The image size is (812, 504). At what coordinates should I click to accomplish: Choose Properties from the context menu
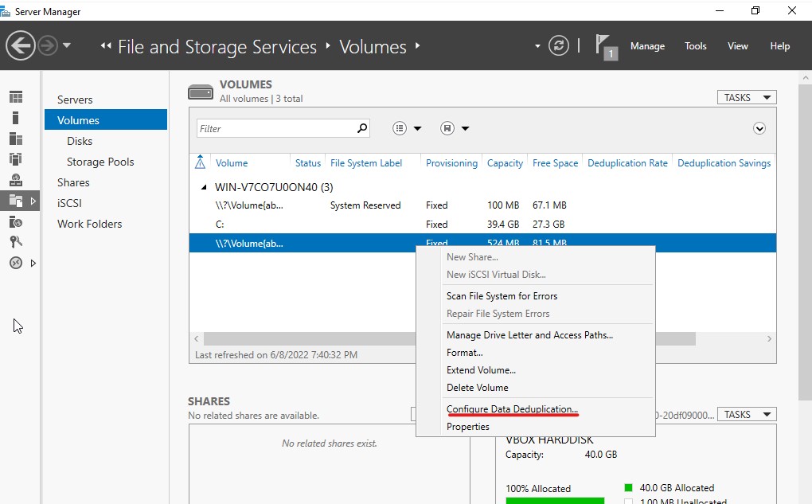(x=467, y=427)
